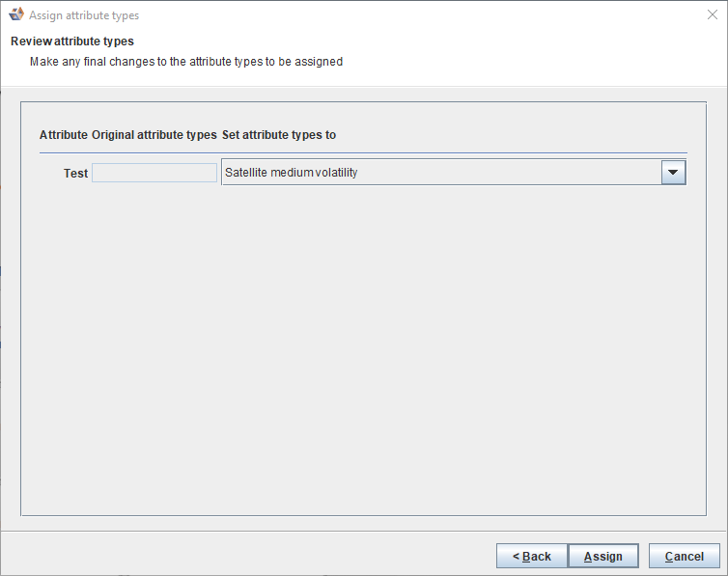
Task: Click the application icon in the title bar
Action: coord(15,15)
